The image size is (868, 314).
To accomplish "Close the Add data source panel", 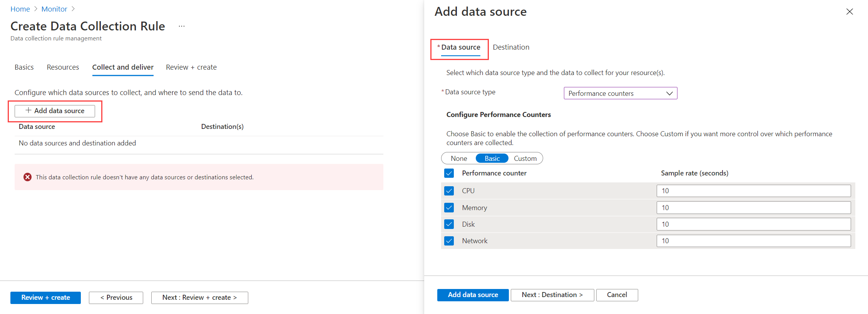I will (x=850, y=12).
